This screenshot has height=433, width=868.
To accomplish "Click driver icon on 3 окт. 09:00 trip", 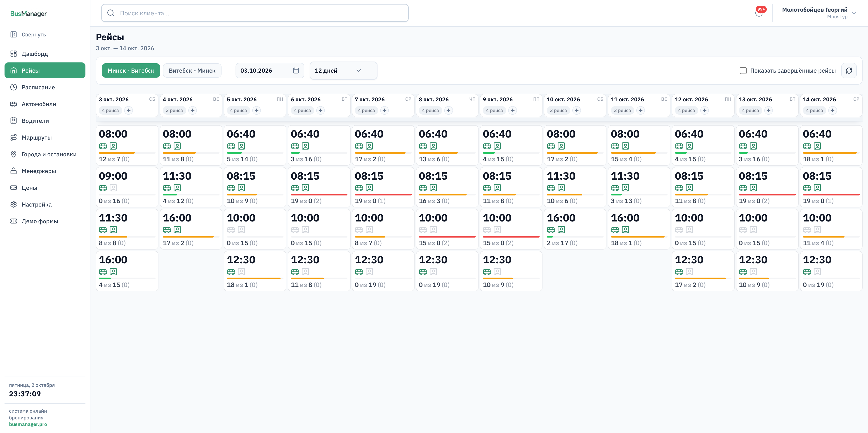I will pyautogui.click(x=113, y=188).
